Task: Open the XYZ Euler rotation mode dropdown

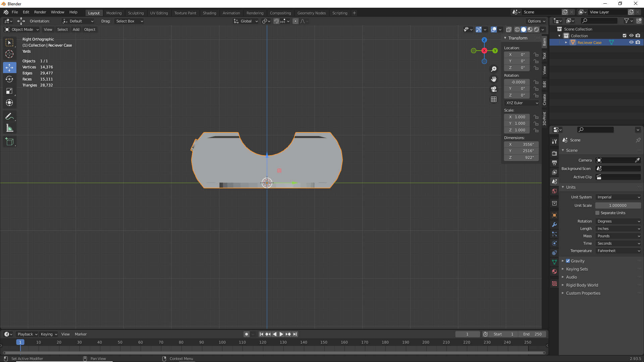Action: [522, 103]
